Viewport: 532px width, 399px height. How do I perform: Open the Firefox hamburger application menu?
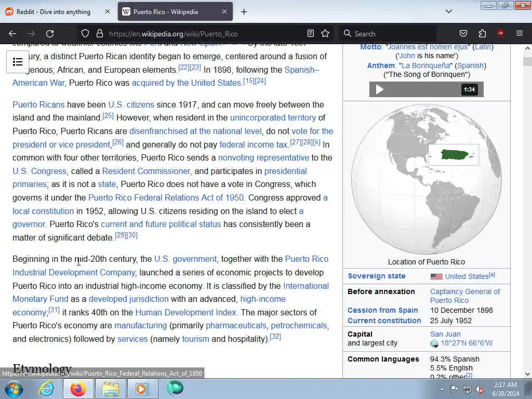(x=520, y=33)
